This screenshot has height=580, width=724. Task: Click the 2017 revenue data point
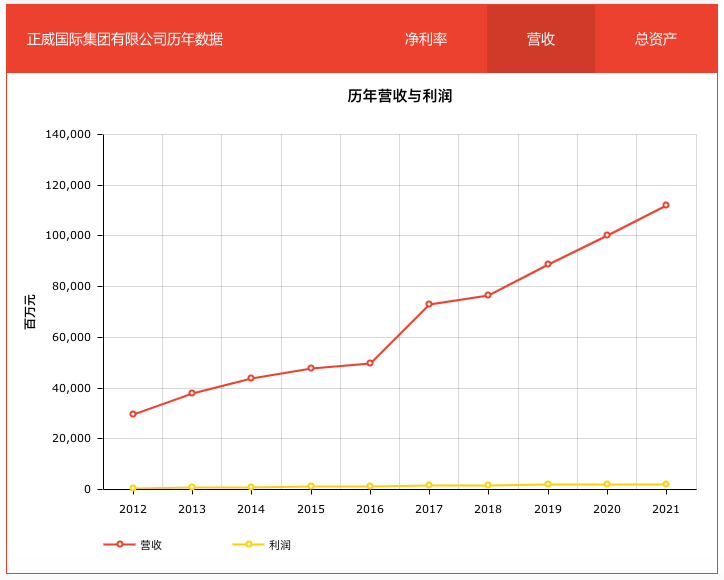point(429,304)
